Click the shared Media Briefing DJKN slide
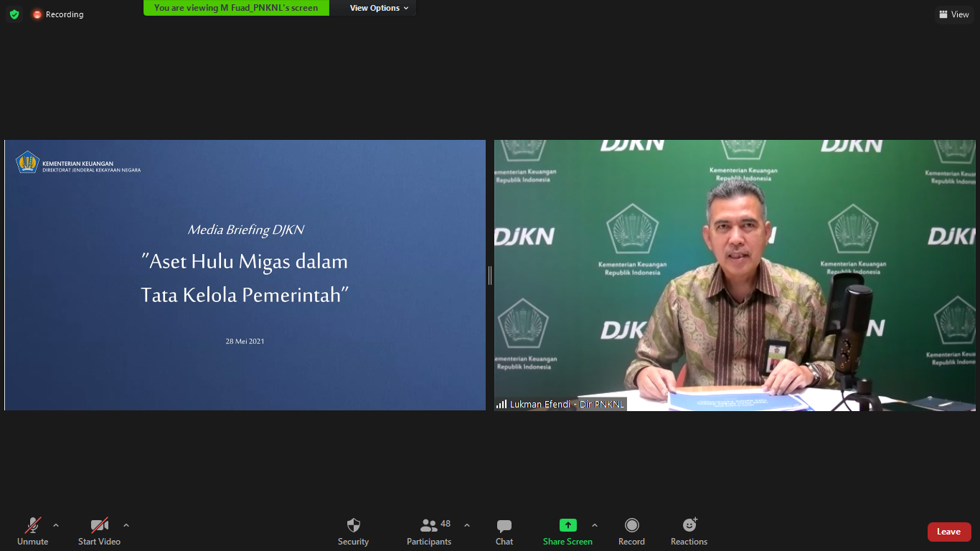Image resolution: width=980 pixels, height=551 pixels. (x=245, y=275)
